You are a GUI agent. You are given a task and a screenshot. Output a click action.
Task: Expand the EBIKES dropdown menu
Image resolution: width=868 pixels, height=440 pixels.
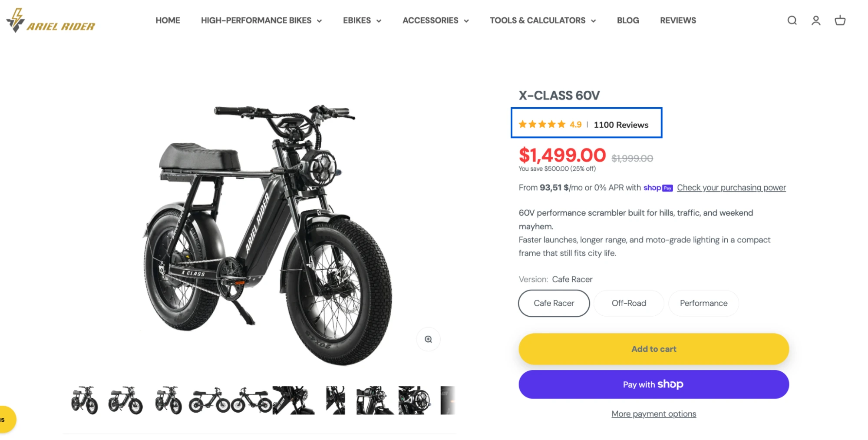(361, 20)
